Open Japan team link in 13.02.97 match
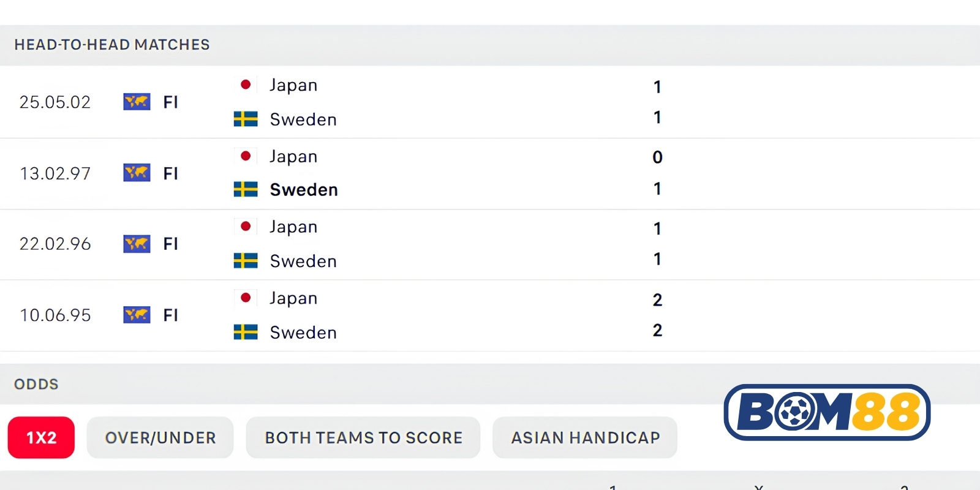Image resolution: width=980 pixels, height=490 pixels. [293, 157]
